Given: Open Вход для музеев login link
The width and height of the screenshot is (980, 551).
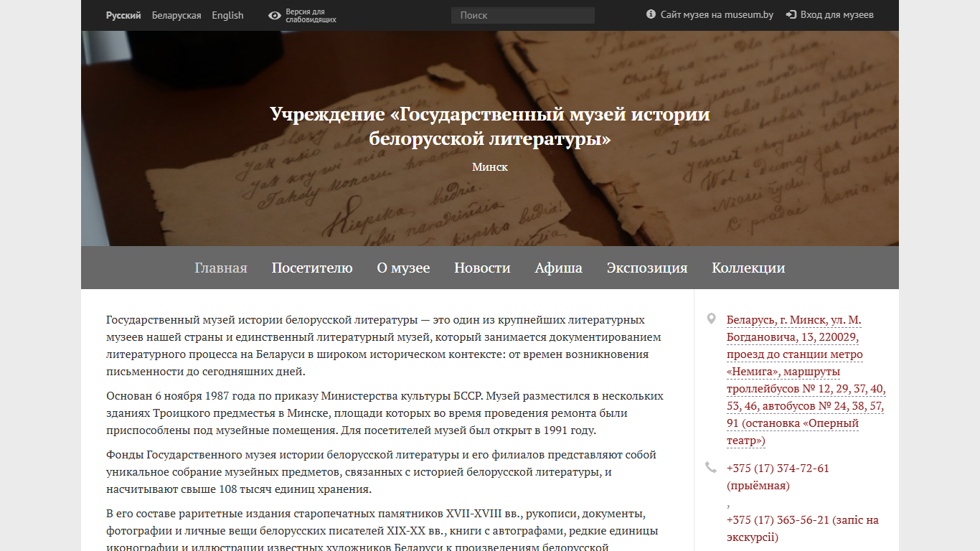Looking at the screenshot, I should [x=837, y=14].
